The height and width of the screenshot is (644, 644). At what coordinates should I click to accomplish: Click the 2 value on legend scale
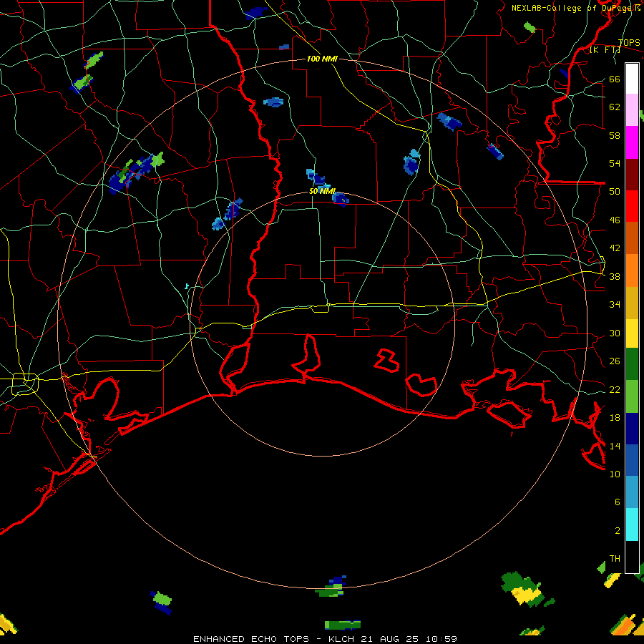[617, 531]
